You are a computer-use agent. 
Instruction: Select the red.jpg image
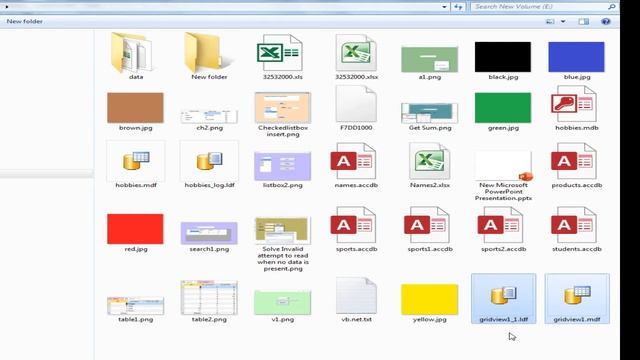(x=136, y=229)
